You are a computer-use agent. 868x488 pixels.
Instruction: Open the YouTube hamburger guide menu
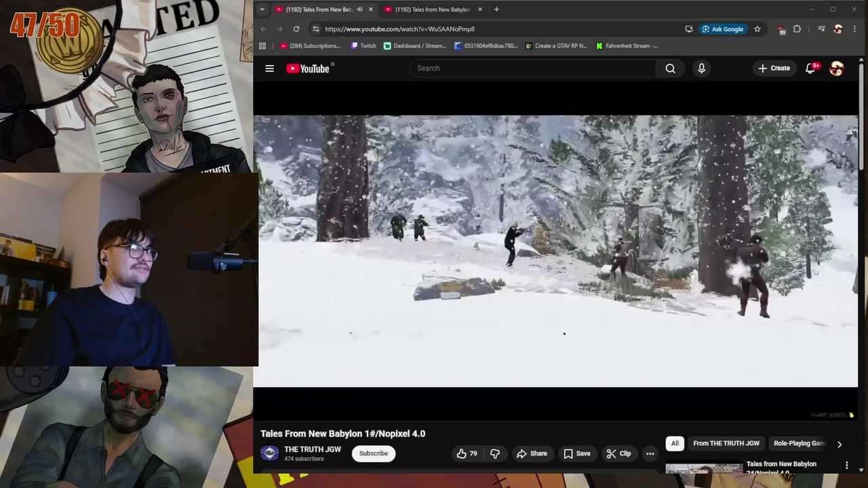[x=269, y=68]
